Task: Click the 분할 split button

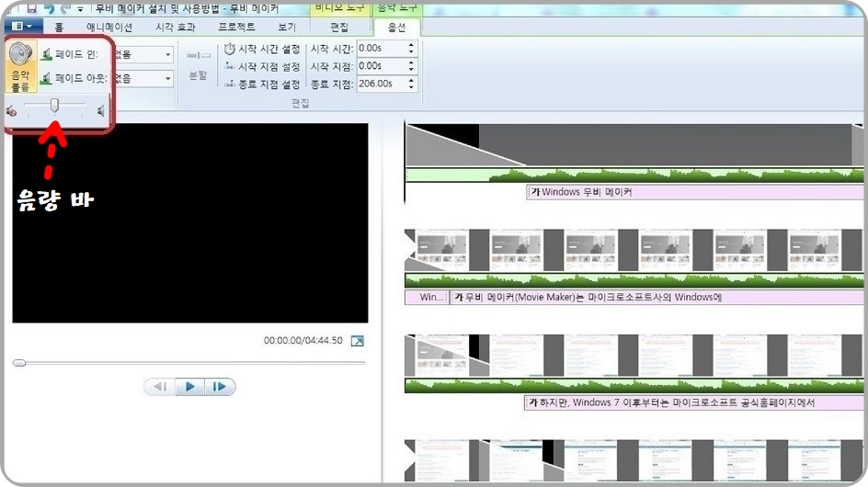Action: coord(198,65)
